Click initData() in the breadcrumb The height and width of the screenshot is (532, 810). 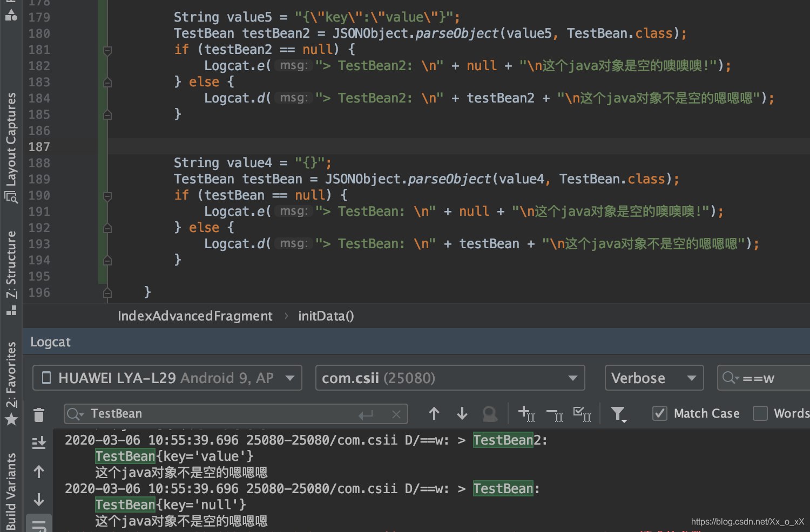(x=326, y=316)
